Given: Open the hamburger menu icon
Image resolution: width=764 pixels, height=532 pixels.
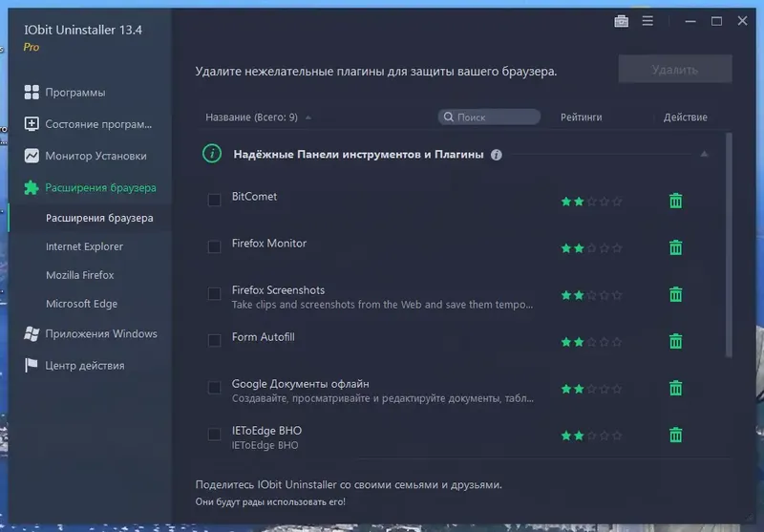Looking at the screenshot, I should point(647,21).
